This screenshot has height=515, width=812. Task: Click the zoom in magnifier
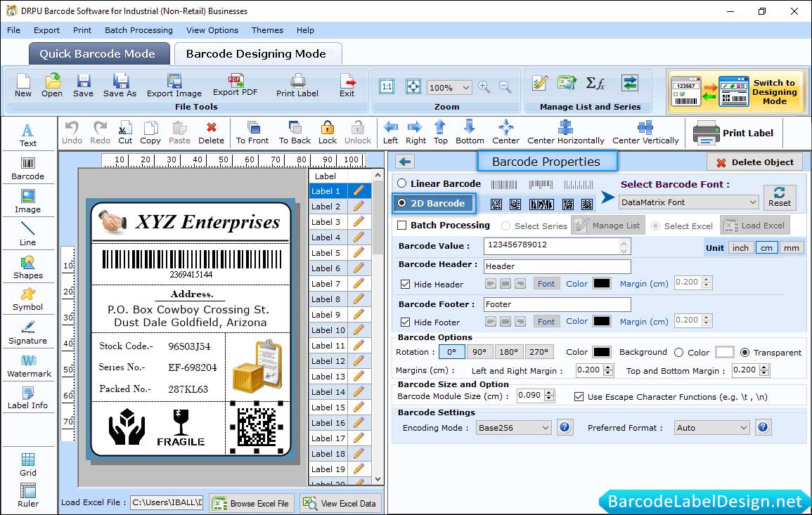coord(484,87)
